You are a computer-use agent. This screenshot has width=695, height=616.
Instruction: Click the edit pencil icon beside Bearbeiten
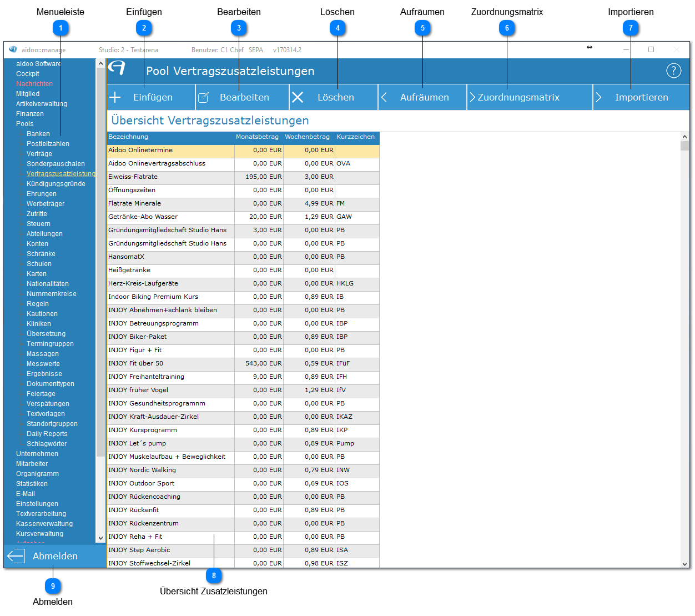pos(204,98)
